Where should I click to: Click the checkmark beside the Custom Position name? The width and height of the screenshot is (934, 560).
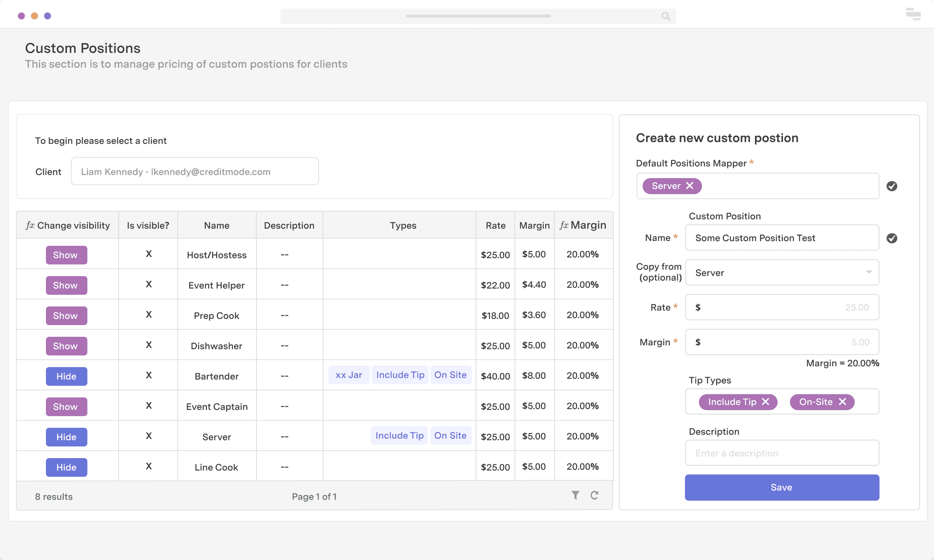(x=892, y=238)
